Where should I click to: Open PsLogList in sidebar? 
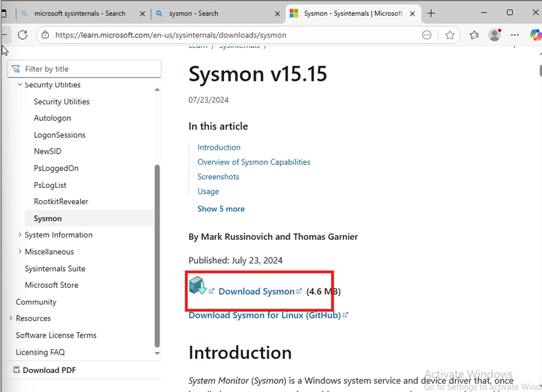coord(50,185)
